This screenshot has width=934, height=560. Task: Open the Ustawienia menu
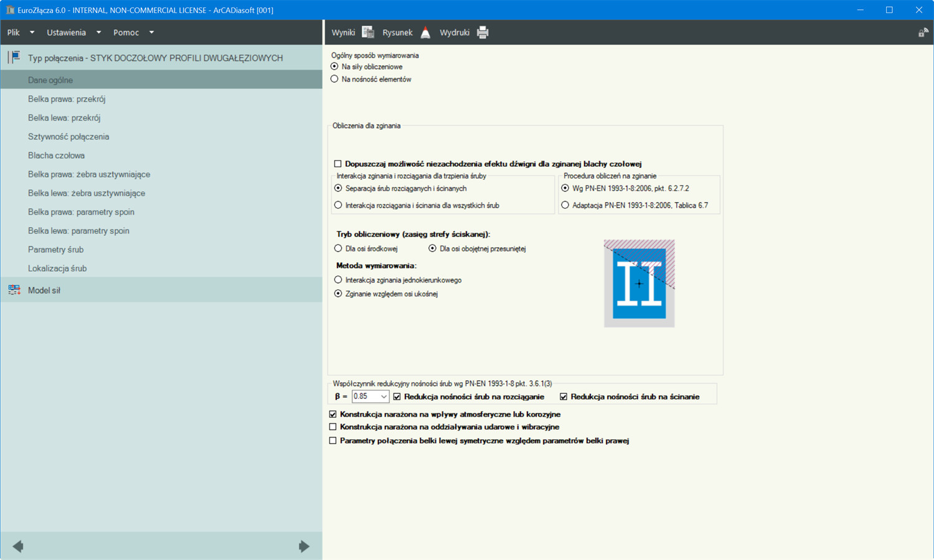[x=66, y=32]
